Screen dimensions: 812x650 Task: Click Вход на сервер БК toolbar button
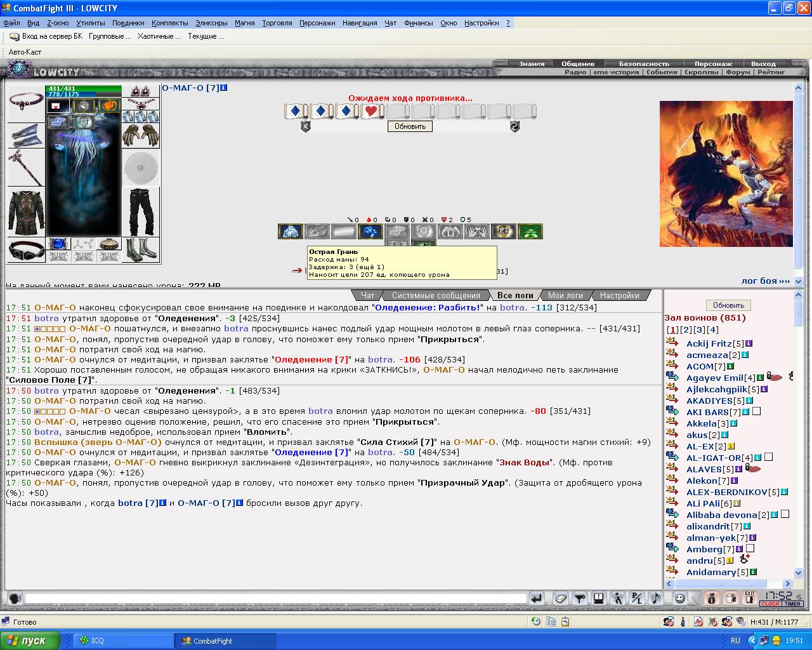[46, 36]
